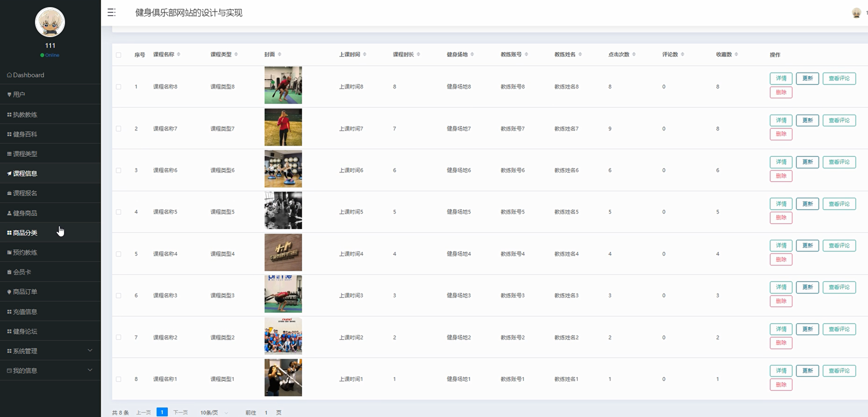Click 下一页 pagination link
Screen dimensions: 868x417
coord(180,412)
